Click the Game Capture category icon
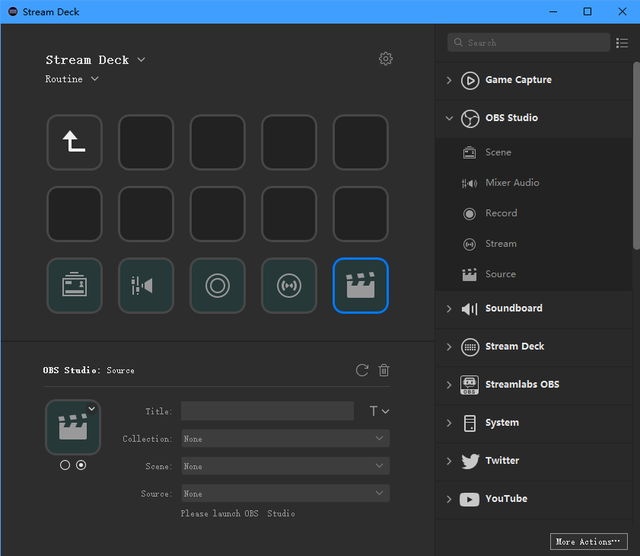This screenshot has width=640, height=556. pyautogui.click(x=470, y=80)
